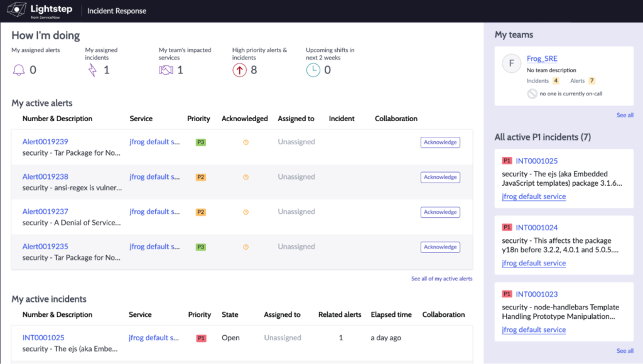The height and width of the screenshot is (364, 643).
Task: Click the Priority column header in alerts table
Action: pos(198,119)
